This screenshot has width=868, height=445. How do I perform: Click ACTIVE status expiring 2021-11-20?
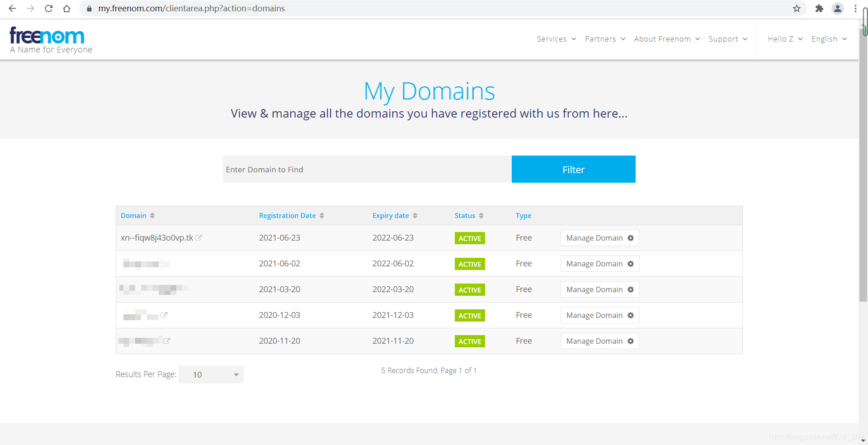pos(470,341)
